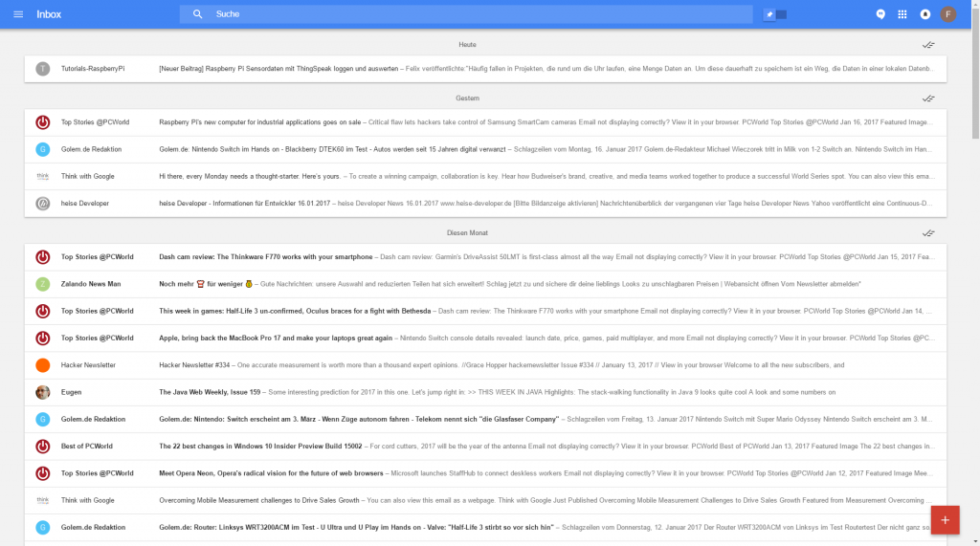The width and height of the screenshot is (980, 546).
Task: Click sender name Best of PCWorld
Action: (87, 446)
